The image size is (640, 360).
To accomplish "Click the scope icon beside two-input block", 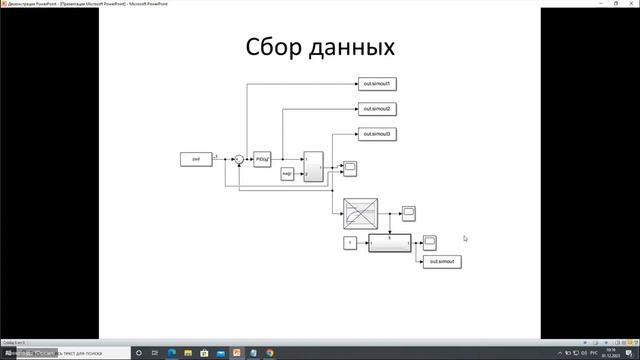I will tap(350, 169).
